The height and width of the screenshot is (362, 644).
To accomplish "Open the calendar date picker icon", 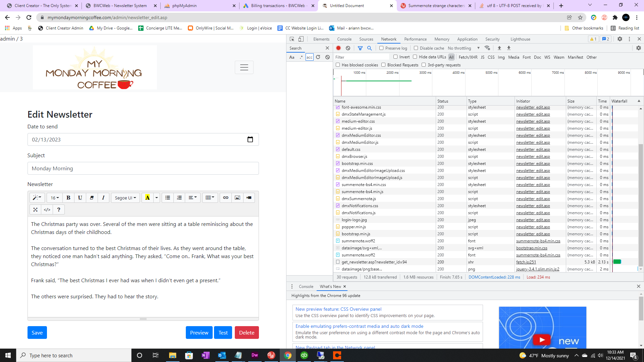I will tap(250, 139).
